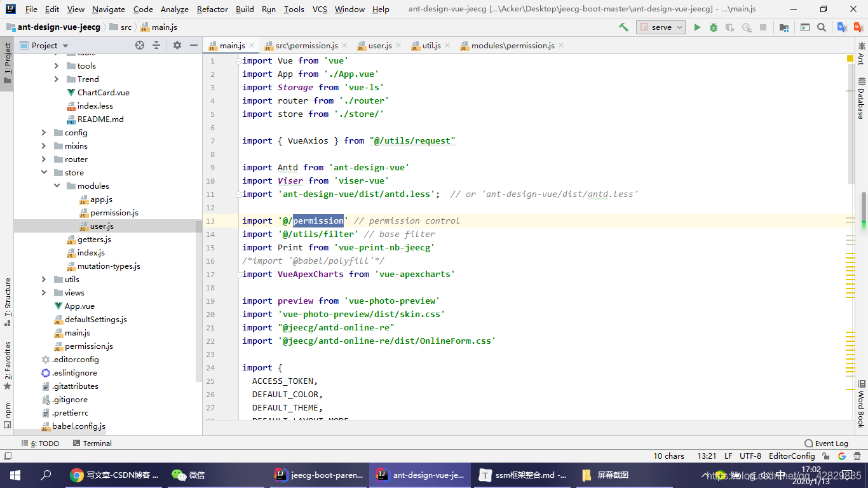Viewport: 868px width, 488px height.
Task: Expand the config folder
Action: [43, 132]
